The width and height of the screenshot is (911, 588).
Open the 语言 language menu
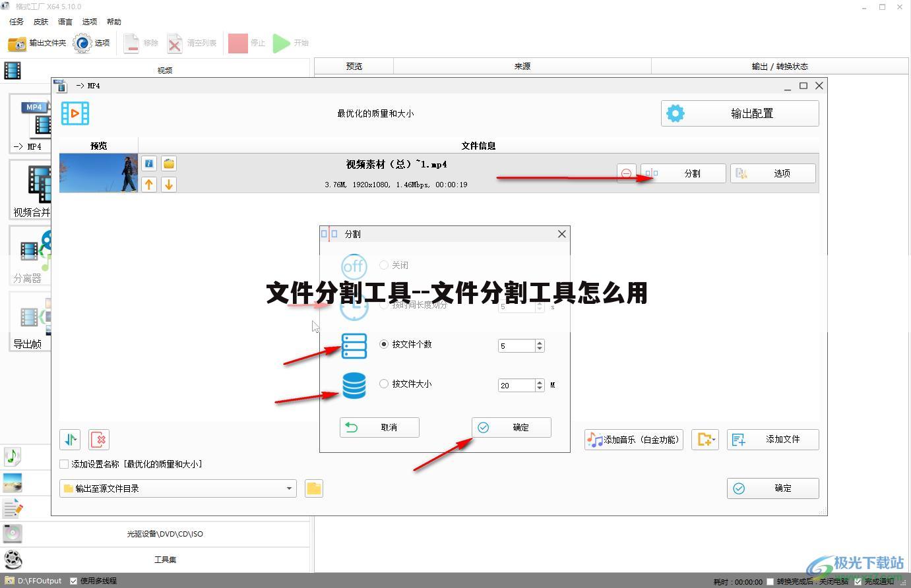pos(65,22)
